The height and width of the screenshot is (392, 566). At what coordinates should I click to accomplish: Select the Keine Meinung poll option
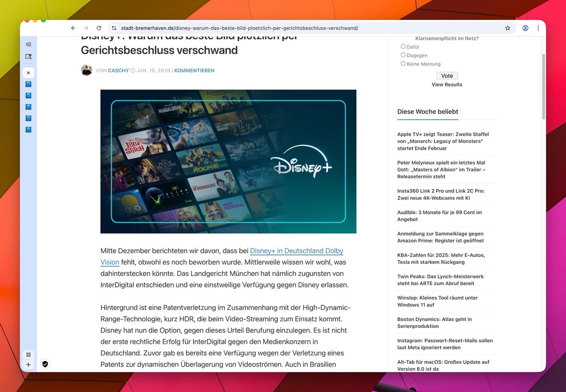click(403, 64)
